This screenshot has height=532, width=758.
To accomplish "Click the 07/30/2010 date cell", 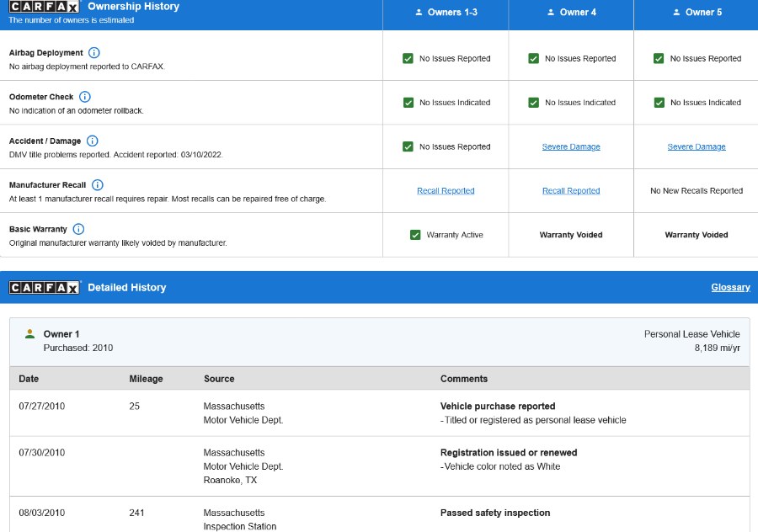I will click(x=41, y=453).
